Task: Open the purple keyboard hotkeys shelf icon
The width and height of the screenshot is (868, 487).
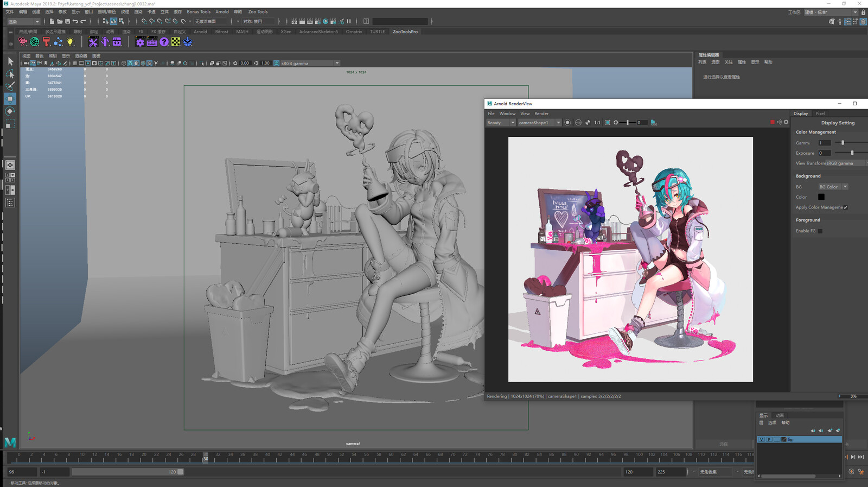Action: (x=152, y=42)
